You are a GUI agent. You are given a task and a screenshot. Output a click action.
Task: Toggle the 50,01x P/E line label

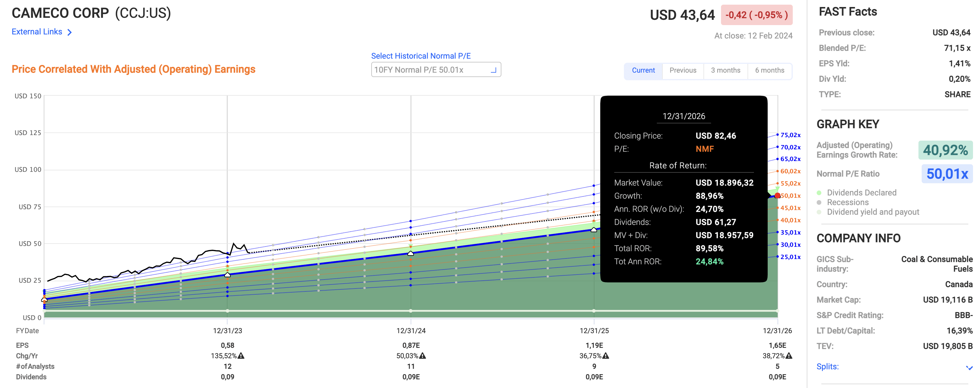click(790, 195)
